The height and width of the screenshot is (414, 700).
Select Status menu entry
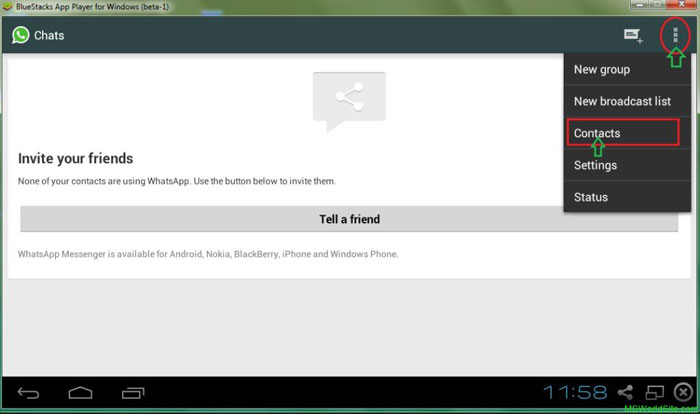click(627, 197)
